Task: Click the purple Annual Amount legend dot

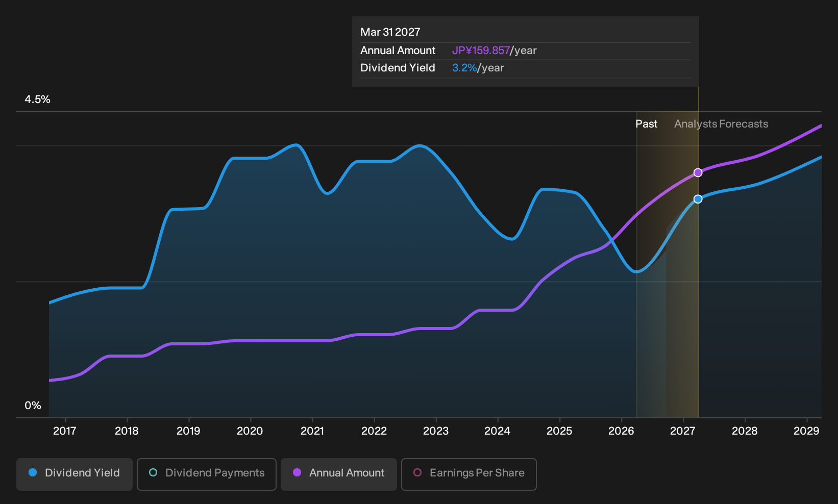Action: coord(297,473)
